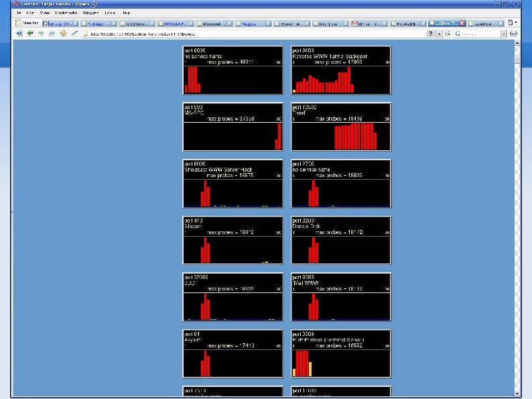Open the search engine dropdown arrow
The height and width of the screenshot is (399, 532).
click(503, 34)
